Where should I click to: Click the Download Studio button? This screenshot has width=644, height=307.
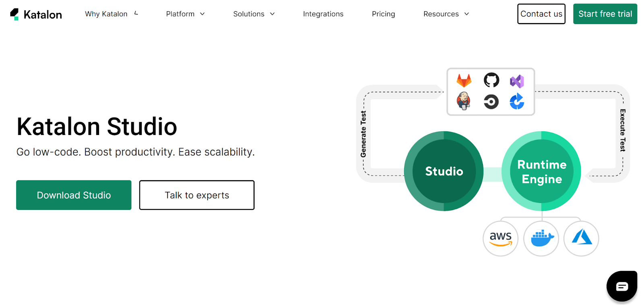pyautogui.click(x=74, y=195)
